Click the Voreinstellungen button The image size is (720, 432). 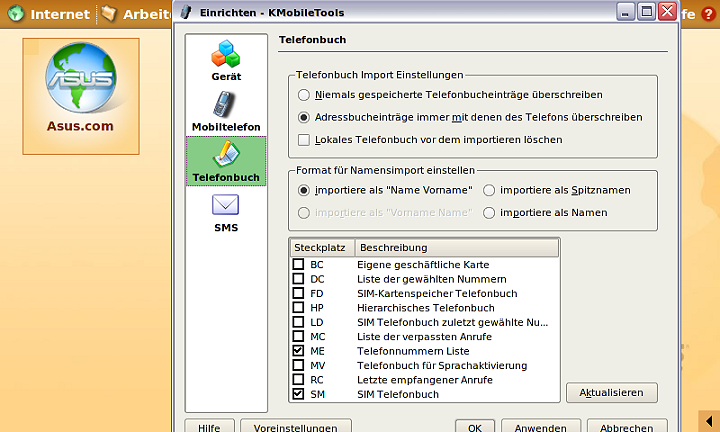click(296, 427)
